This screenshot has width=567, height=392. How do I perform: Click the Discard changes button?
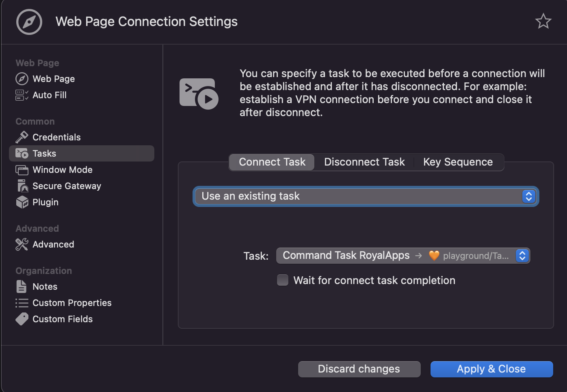pyautogui.click(x=359, y=369)
